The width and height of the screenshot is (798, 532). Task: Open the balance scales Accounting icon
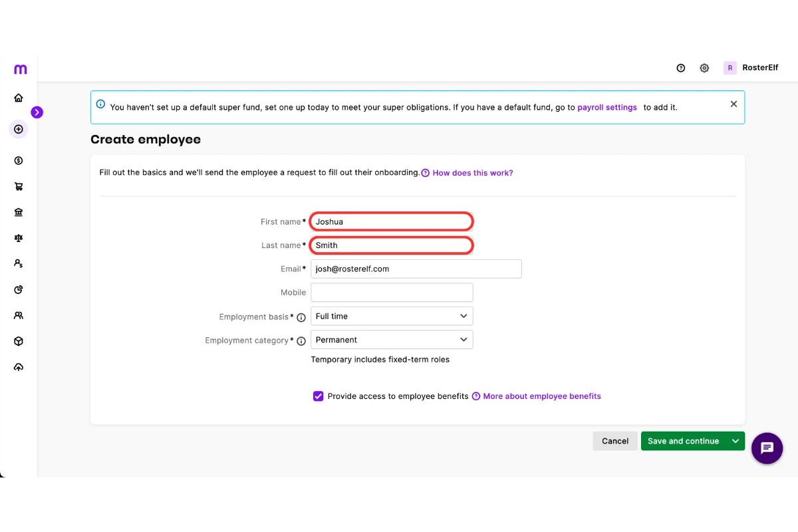click(19, 238)
